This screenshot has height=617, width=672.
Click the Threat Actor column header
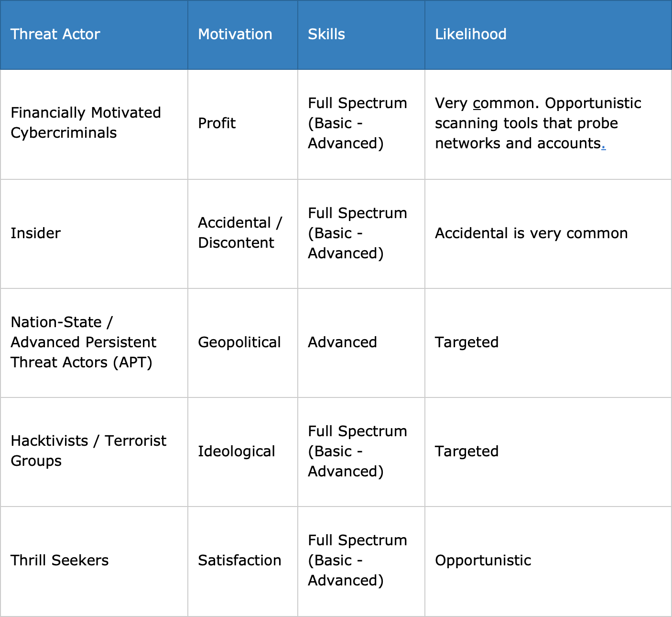point(94,34)
